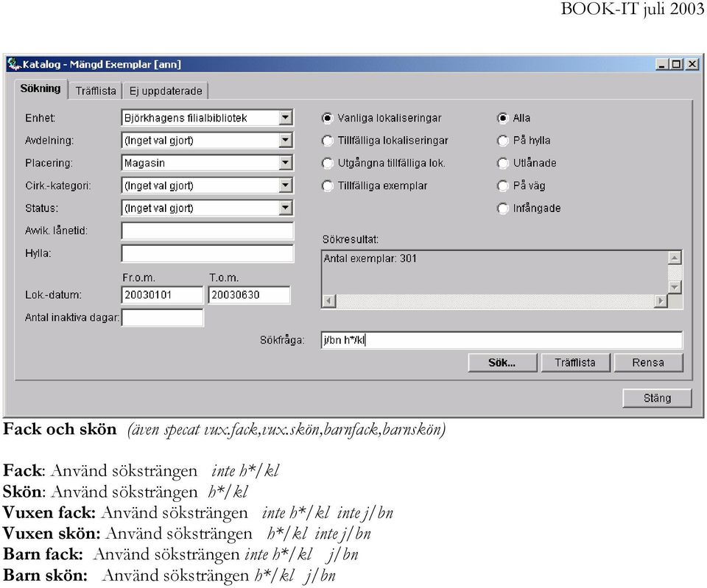Open the Ej uppdaterade tab
The image size is (707, 588).
point(166,91)
